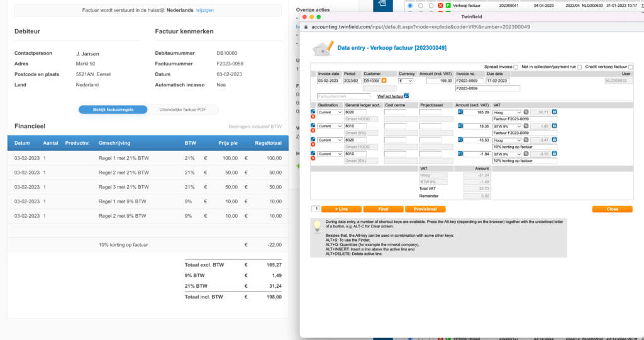Delete the last line with the red X icon
The image size is (644, 340).
[313, 159]
